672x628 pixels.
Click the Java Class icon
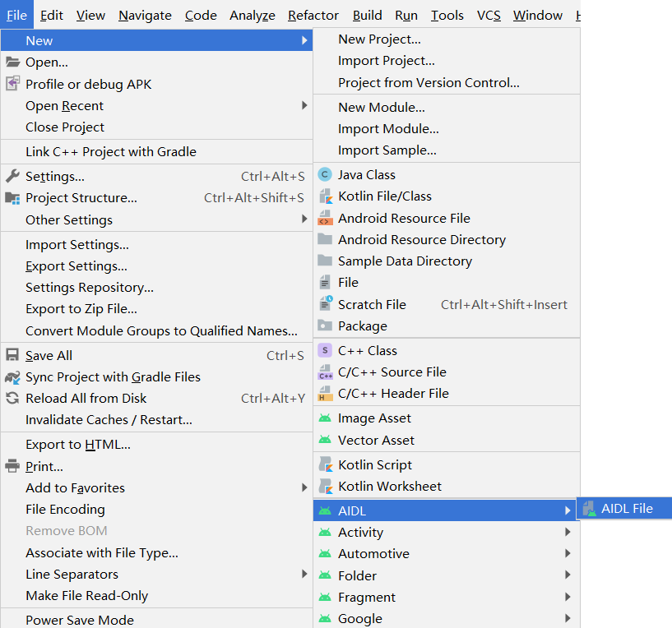[325, 174]
